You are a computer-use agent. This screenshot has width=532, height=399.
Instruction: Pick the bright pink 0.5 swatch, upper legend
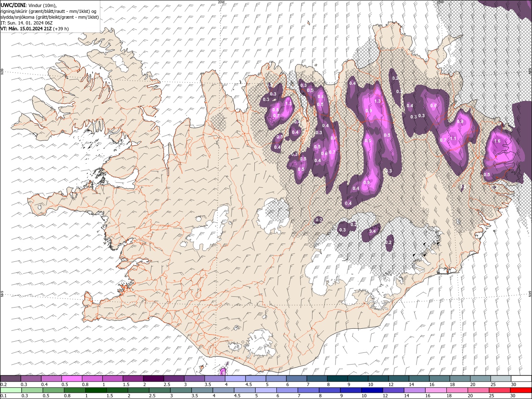click(x=72, y=378)
